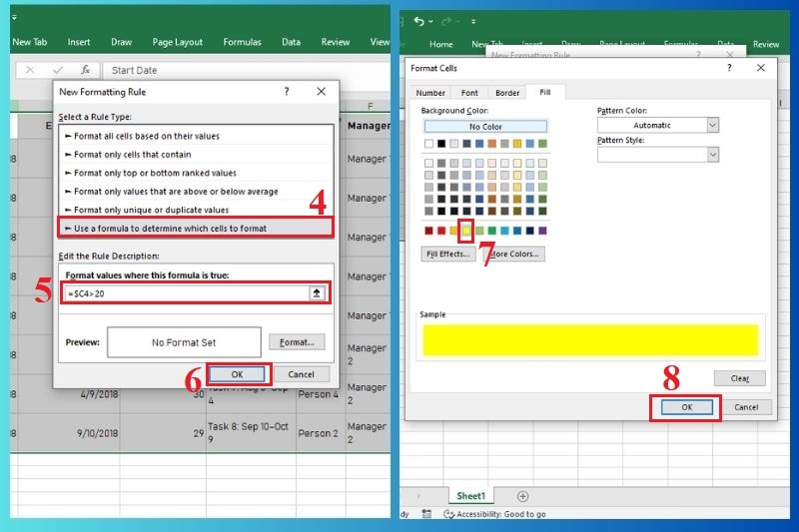The width and height of the screenshot is (799, 532).
Task: Select the Fill tab in Format Cells
Action: (544, 92)
